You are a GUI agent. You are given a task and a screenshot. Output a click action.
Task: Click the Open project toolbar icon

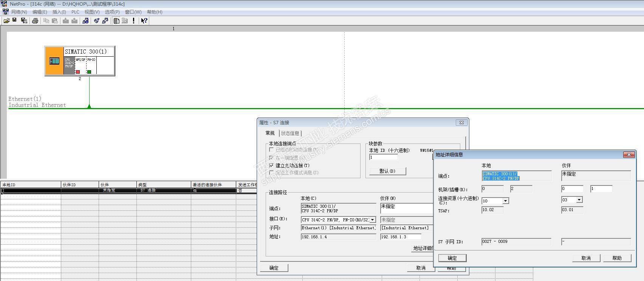click(x=6, y=21)
